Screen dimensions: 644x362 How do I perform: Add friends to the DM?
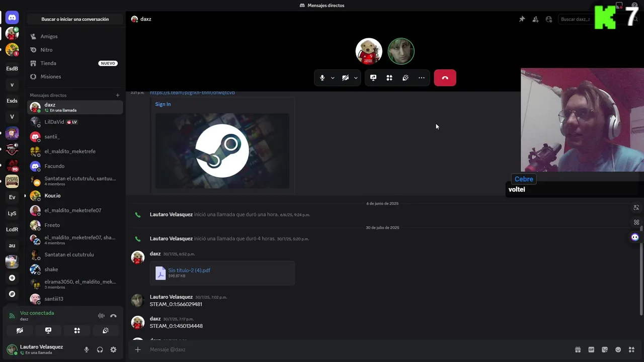click(535, 19)
